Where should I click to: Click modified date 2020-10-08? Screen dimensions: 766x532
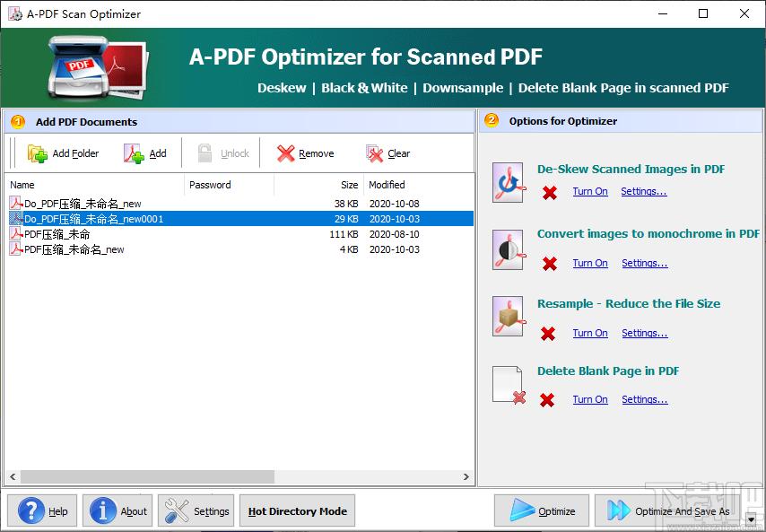point(395,204)
